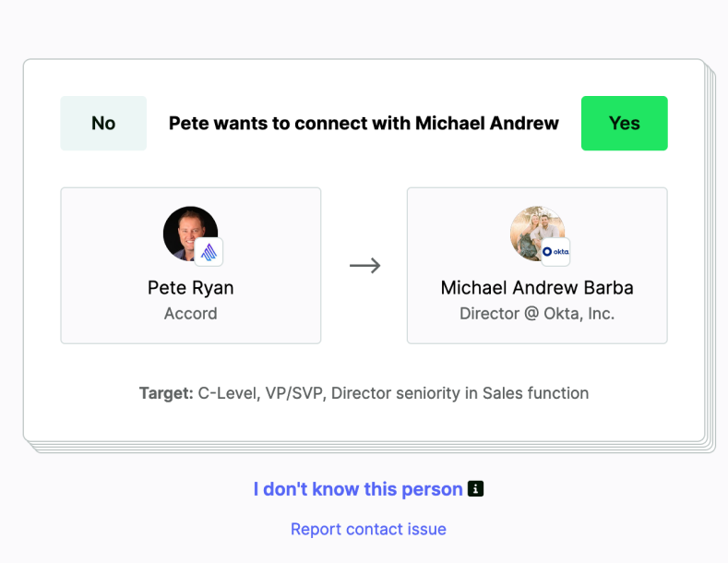Click the Okta logo badge on Michael's avatar
This screenshot has height=563, width=728.
(555, 251)
